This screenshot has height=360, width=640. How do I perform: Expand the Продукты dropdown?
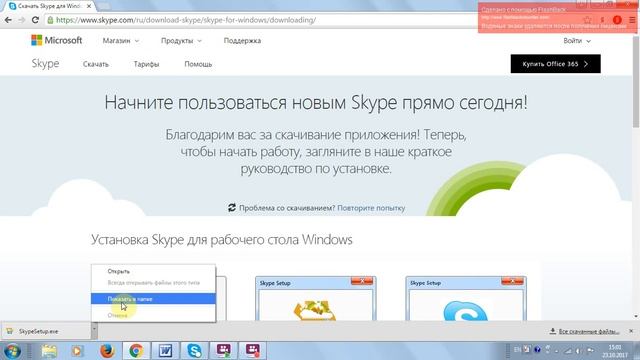click(x=181, y=41)
